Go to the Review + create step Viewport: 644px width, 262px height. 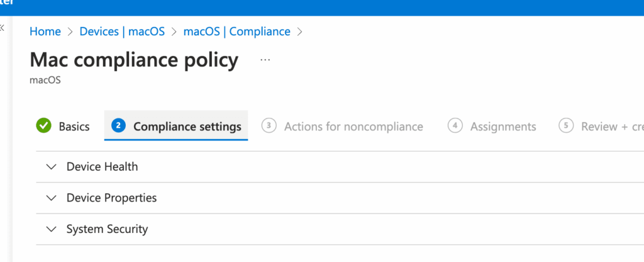click(611, 127)
